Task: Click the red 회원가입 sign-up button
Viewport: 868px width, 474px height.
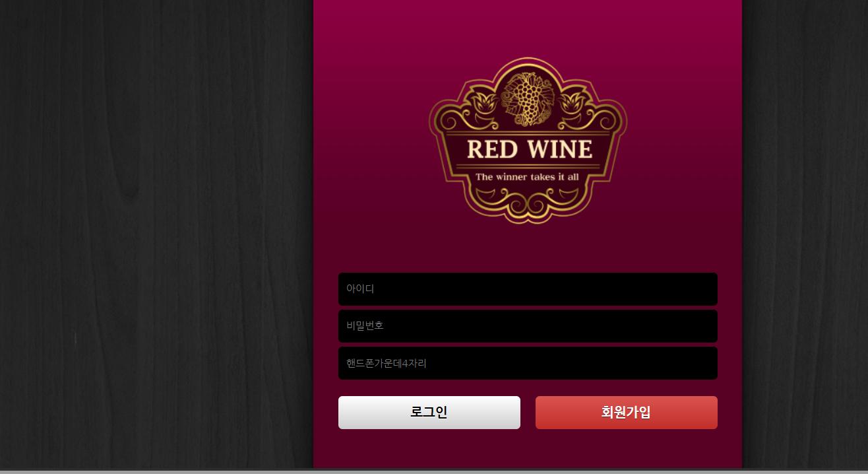Action: [x=627, y=413]
